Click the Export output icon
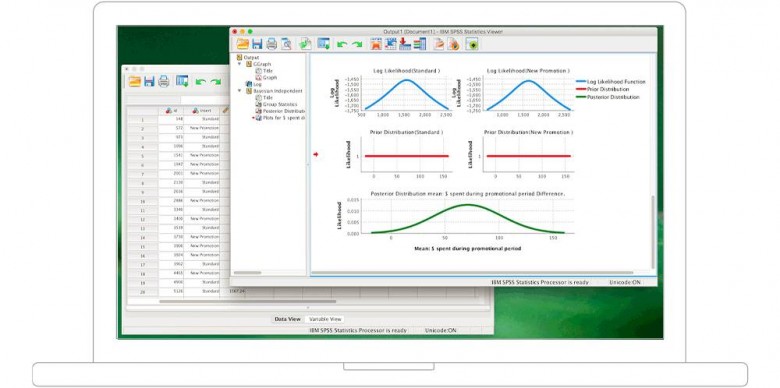The width and height of the screenshot is (780, 388). [x=305, y=44]
